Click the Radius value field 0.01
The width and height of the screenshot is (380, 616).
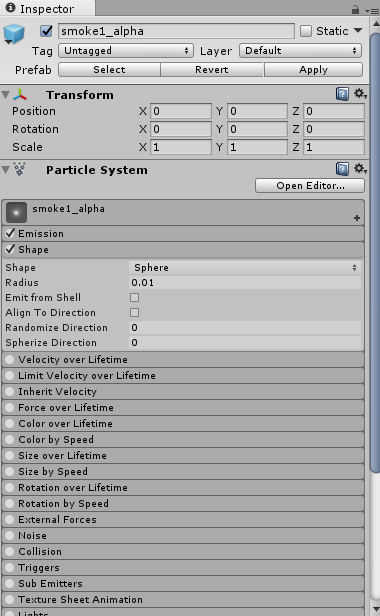(x=244, y=282)
